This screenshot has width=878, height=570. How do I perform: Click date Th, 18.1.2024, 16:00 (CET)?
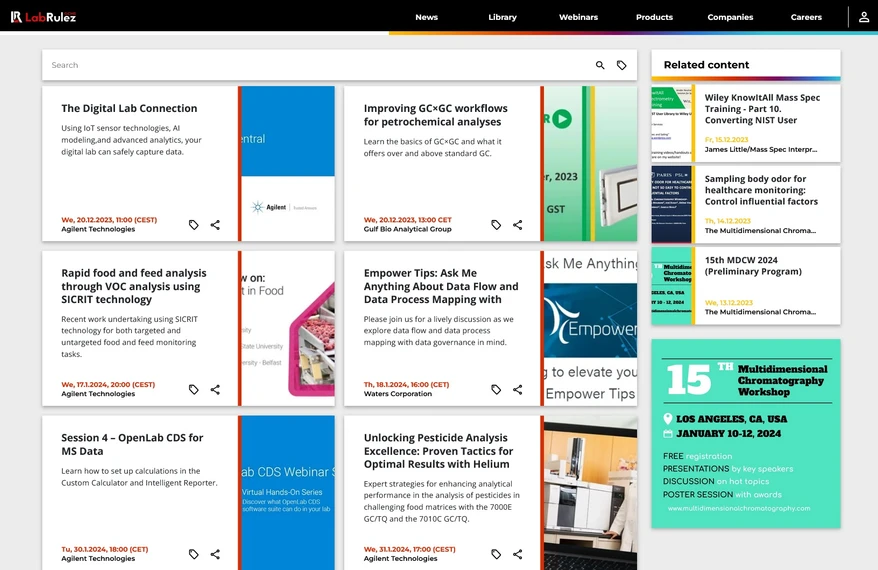click(x=407, y=384)
